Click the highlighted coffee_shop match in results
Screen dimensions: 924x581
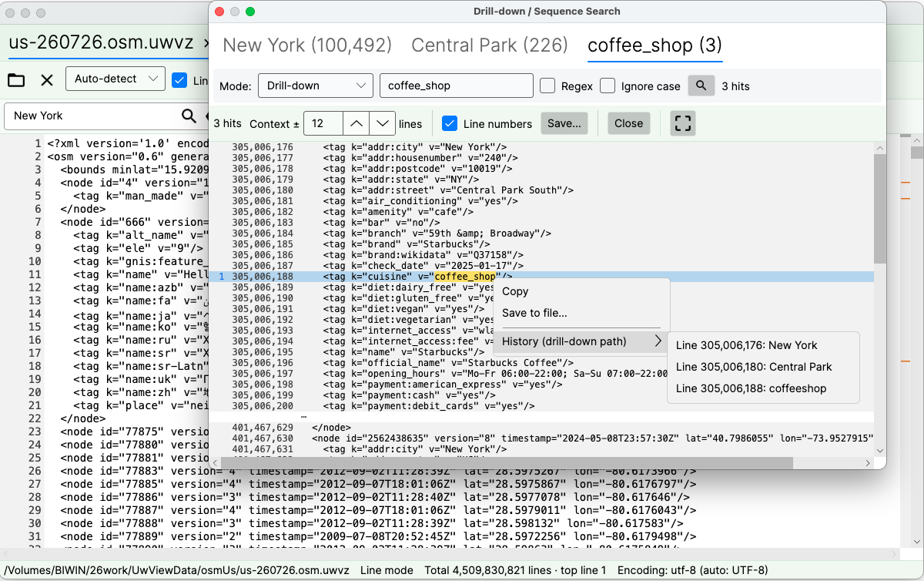(x=465, y=277)
